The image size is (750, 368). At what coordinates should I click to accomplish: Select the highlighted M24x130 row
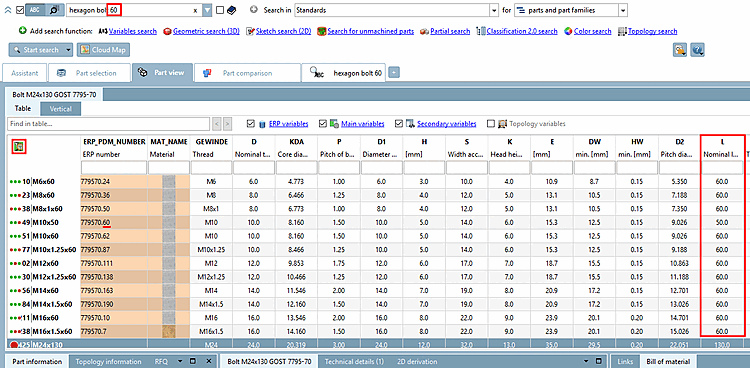pos(375,345)
